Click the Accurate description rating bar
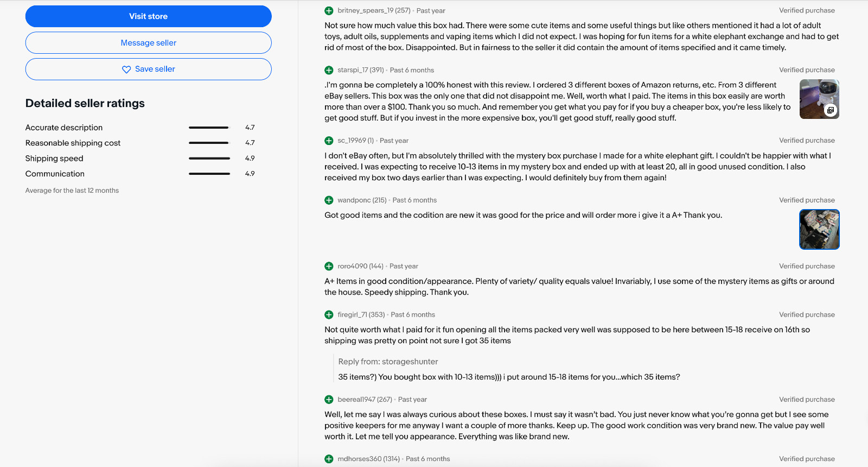868x467 pixels. click(209, 128)
